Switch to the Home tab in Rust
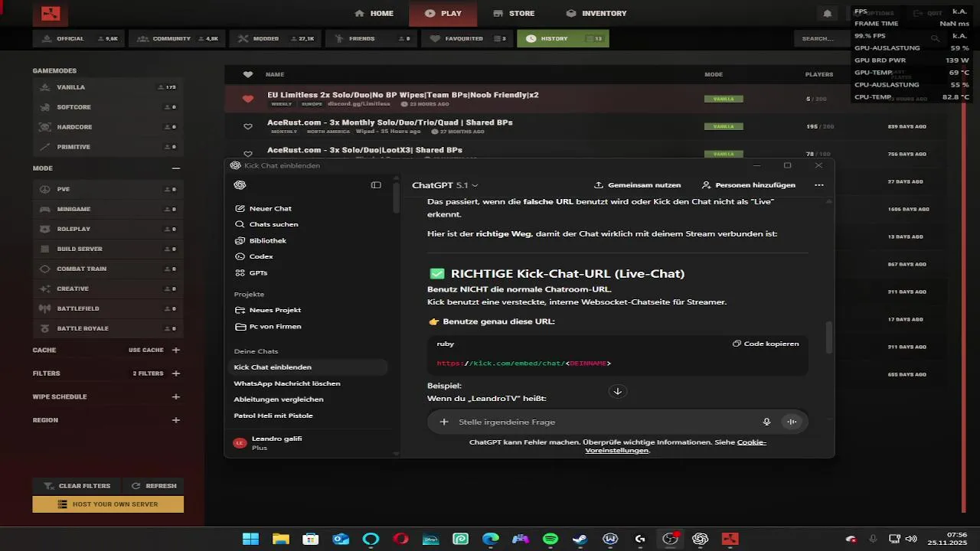The height and width of the screenshot is (551, 980). pos(374,13)
